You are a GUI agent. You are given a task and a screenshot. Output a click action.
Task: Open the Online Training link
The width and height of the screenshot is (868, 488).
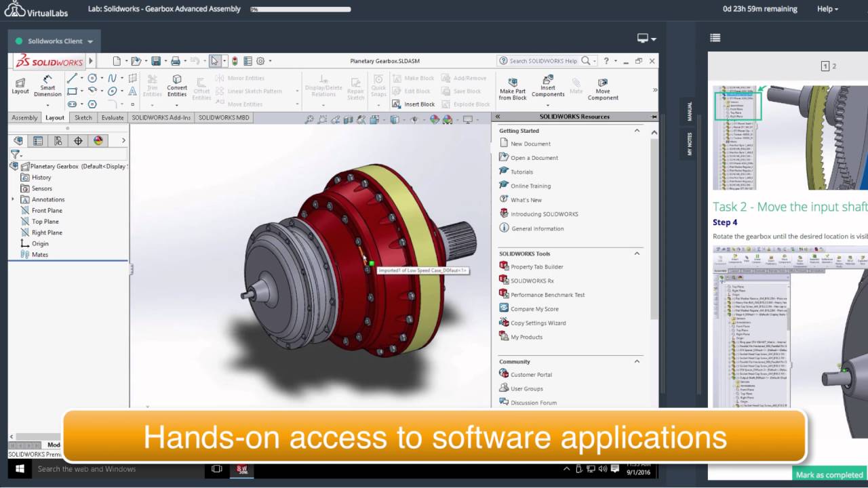(530, 186)
